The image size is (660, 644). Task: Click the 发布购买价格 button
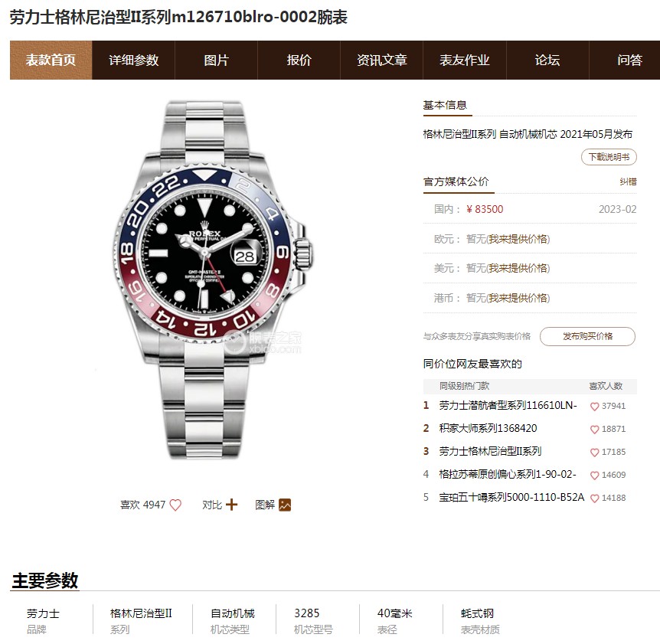click(x=587, y=336)
